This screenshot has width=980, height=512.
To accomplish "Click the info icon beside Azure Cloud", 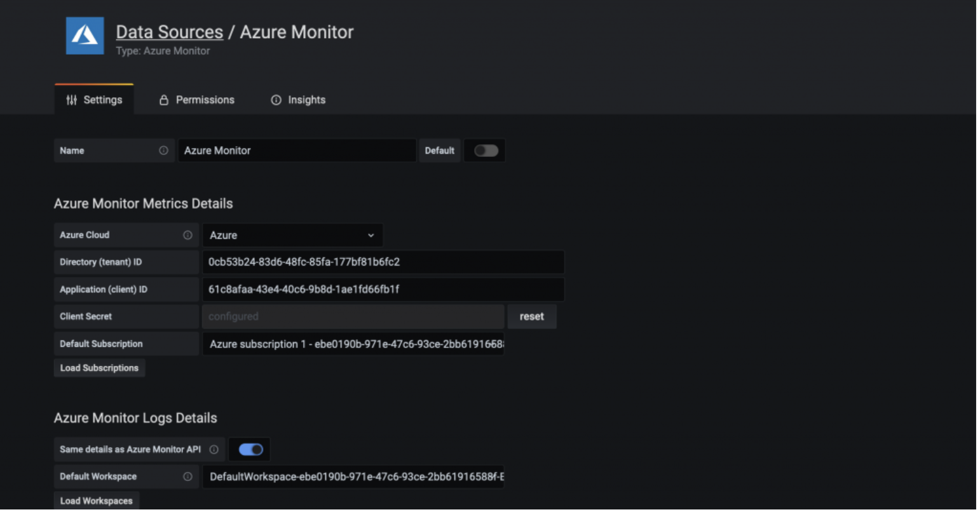I will tap(187, 235).
